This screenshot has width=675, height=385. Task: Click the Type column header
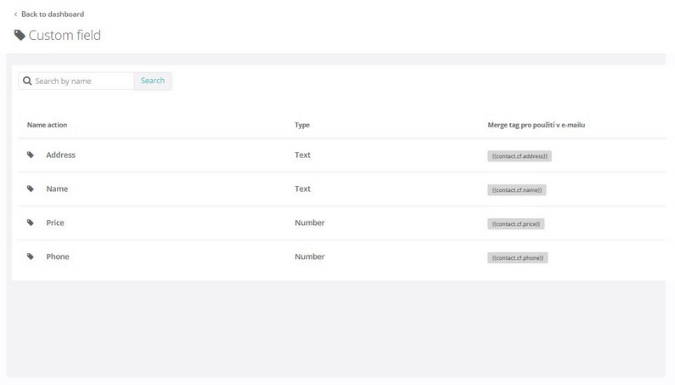(x=302, y=125)
